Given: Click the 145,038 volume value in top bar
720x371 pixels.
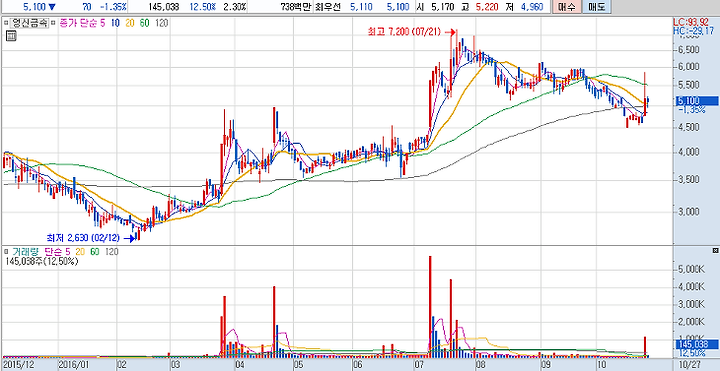Looking at the screenshot, I should pos(164,7).
